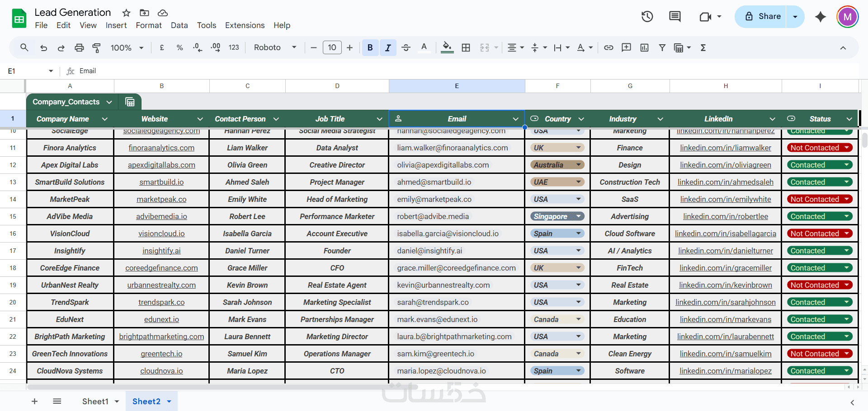Viewport: 868px width, 411px height.
Task: Increase font size with plus button
Action: (349, 47)
